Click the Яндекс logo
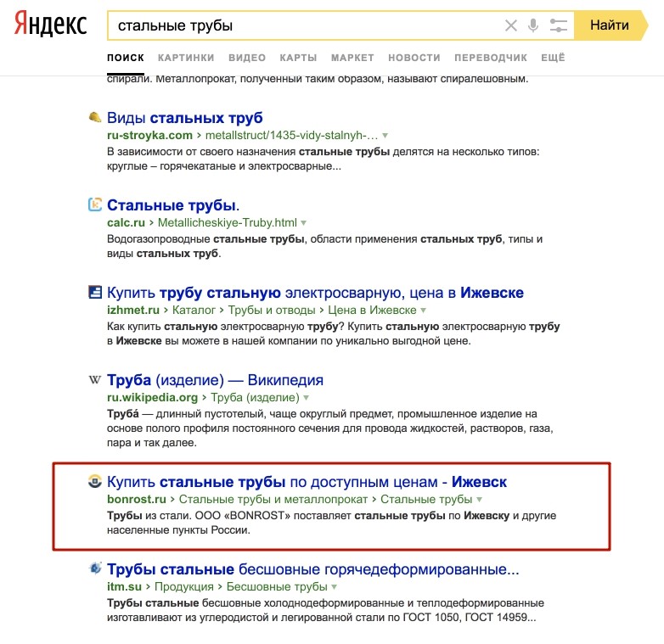 50,24
